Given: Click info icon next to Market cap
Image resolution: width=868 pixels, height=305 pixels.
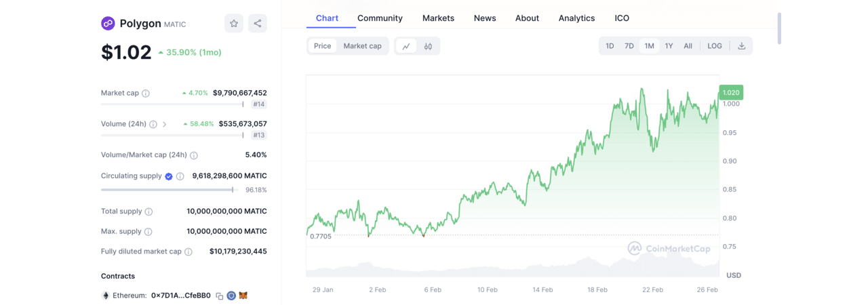Looking at the screenshot, I should [x=146, y=94].
